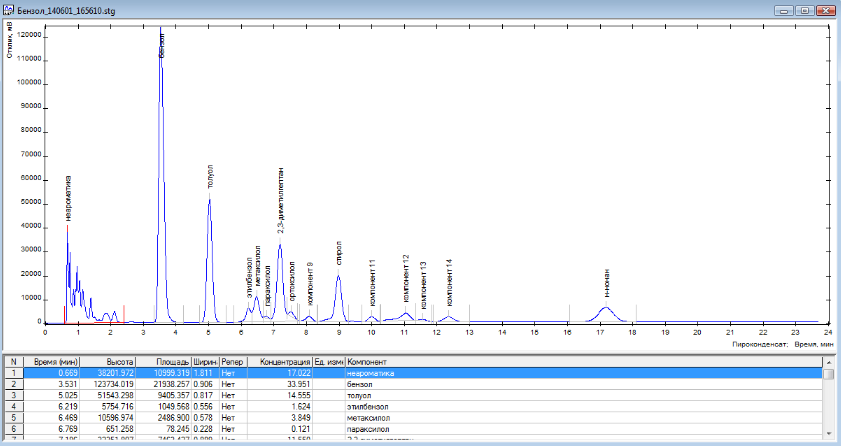Screen dimensions: 841x446
Task: Select the 'бензол' row in the peak table
Action: point(361,384)
